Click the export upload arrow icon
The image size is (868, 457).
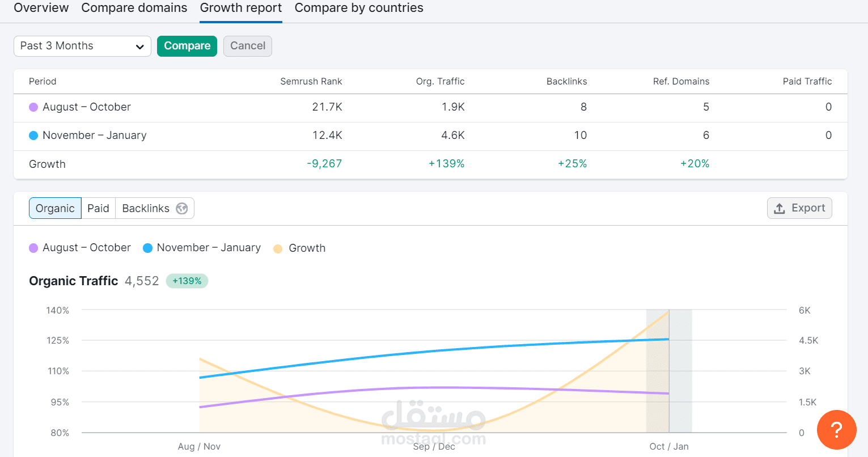(780, 209)
